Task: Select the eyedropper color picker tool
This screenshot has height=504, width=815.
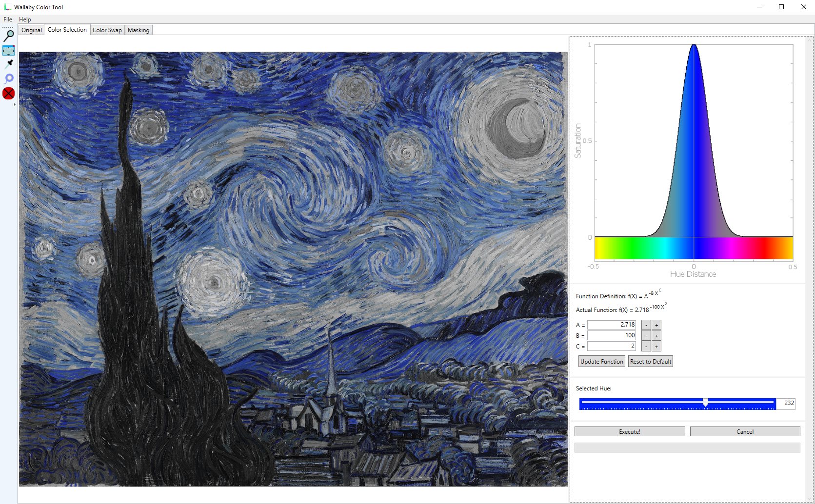Action: [9, 64]
